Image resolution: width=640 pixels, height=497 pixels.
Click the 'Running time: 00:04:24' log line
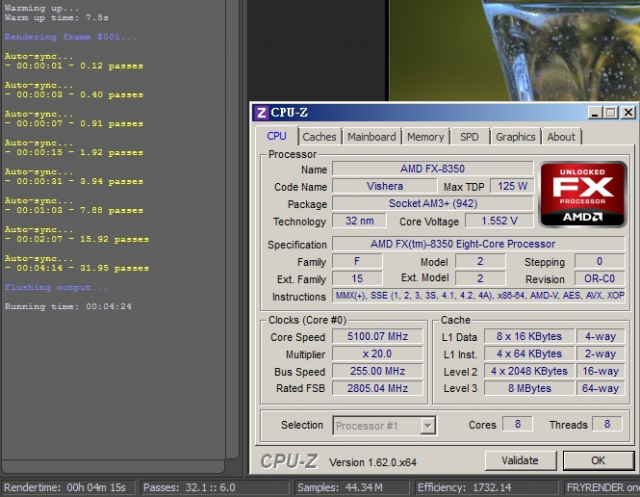coord(68,306)
